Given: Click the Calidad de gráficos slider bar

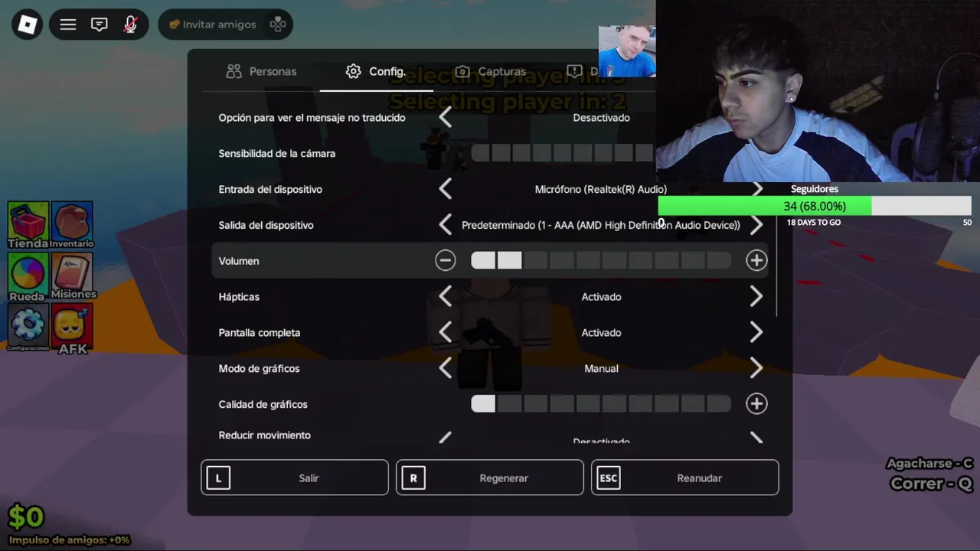Looking at the screenshot, I should [601, 404].
